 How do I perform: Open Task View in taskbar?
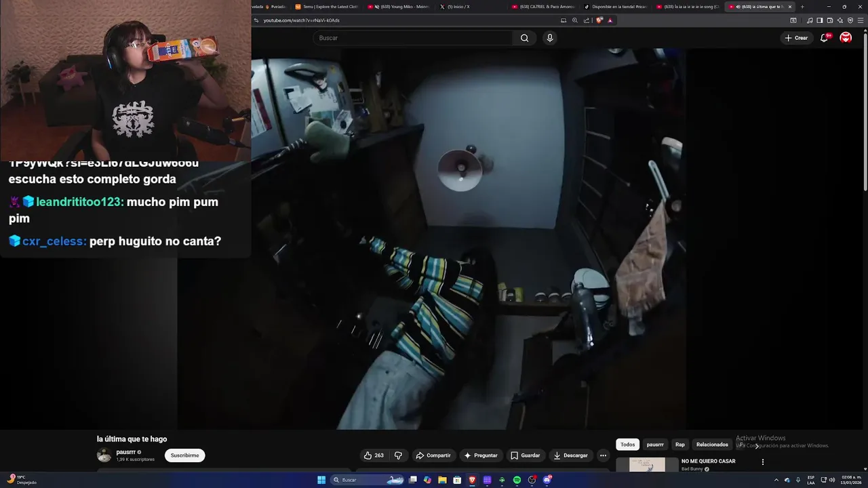coord(412,480)
